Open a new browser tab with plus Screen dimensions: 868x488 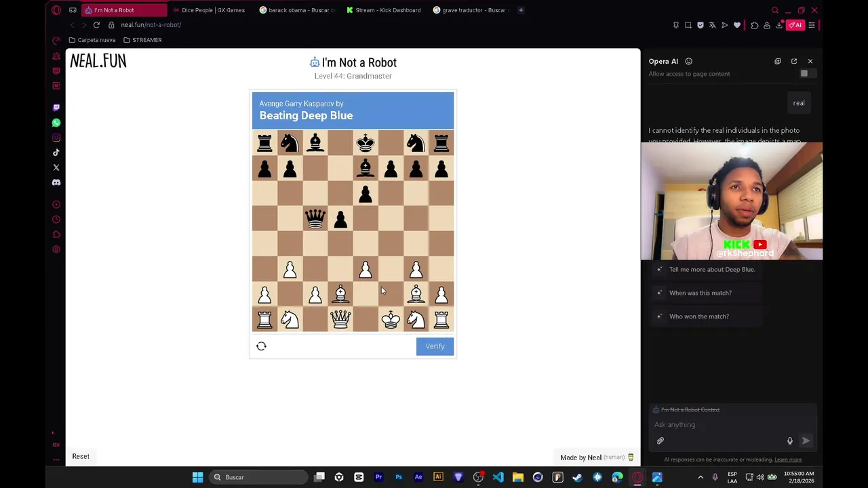(x=521, y=10)
